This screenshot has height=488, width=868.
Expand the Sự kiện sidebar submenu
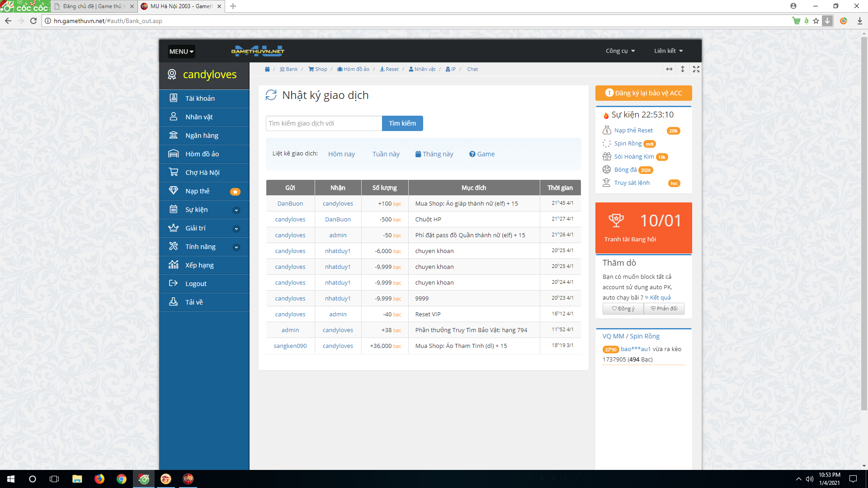point(236,210)
